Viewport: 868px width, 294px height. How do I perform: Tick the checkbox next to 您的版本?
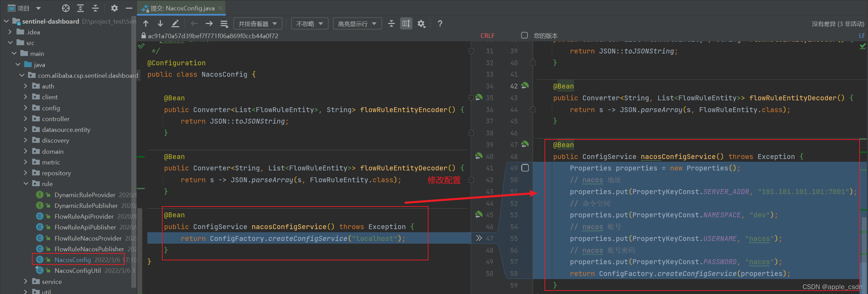524,35
